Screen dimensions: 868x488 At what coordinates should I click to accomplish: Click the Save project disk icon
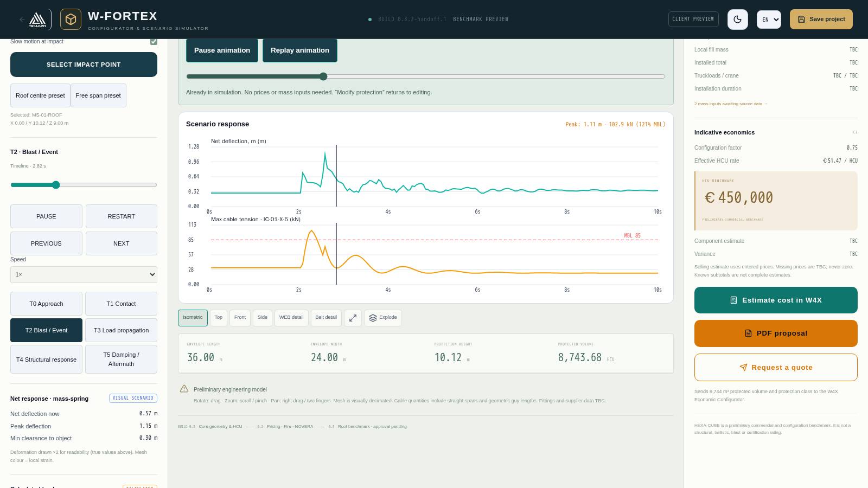tap(801, 20)
